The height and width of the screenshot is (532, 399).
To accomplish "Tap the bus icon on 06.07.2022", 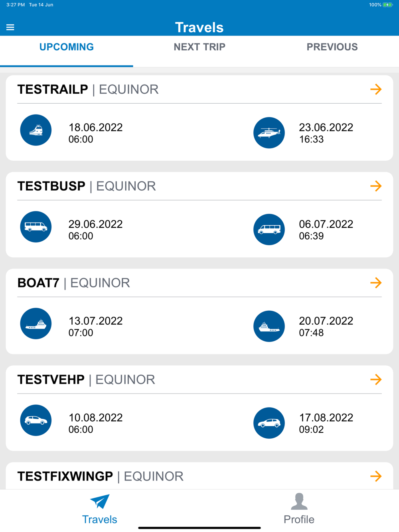I will pos(269,229).
